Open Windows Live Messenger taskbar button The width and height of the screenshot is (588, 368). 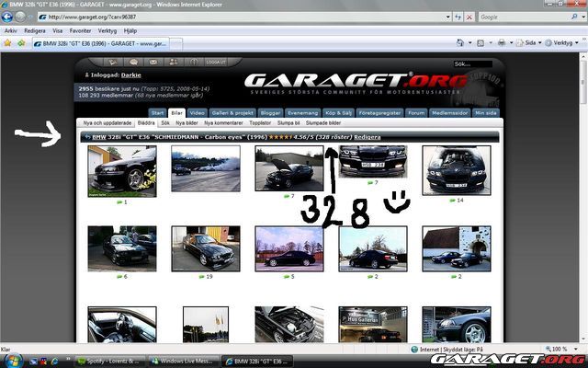[x=184, y=362]
